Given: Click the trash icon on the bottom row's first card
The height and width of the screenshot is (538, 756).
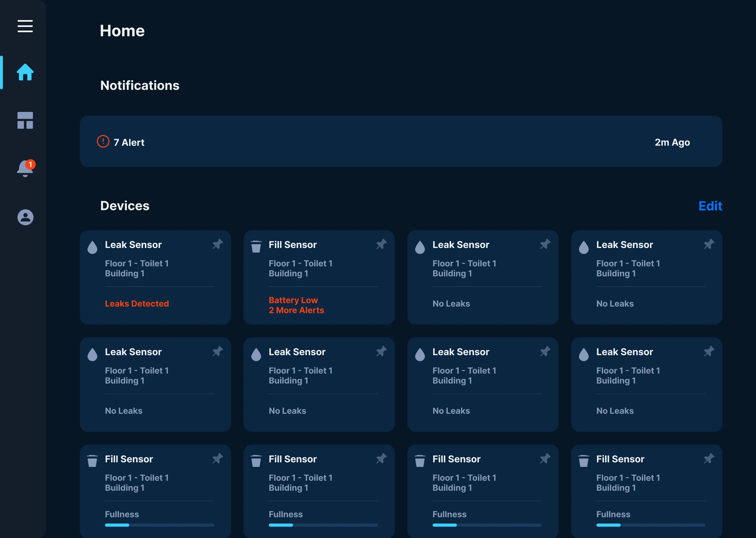Looking at the screenshot, I should [x=92, y=461].
